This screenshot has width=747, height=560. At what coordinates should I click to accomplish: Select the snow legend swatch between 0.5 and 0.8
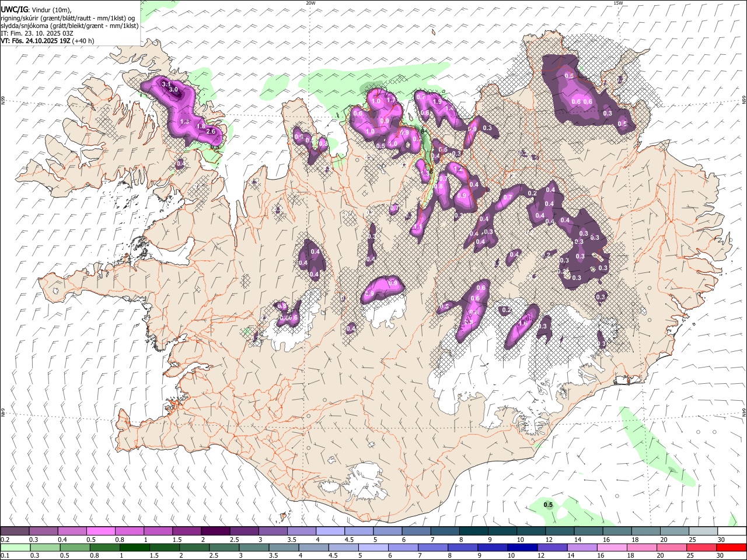(100, 531)
